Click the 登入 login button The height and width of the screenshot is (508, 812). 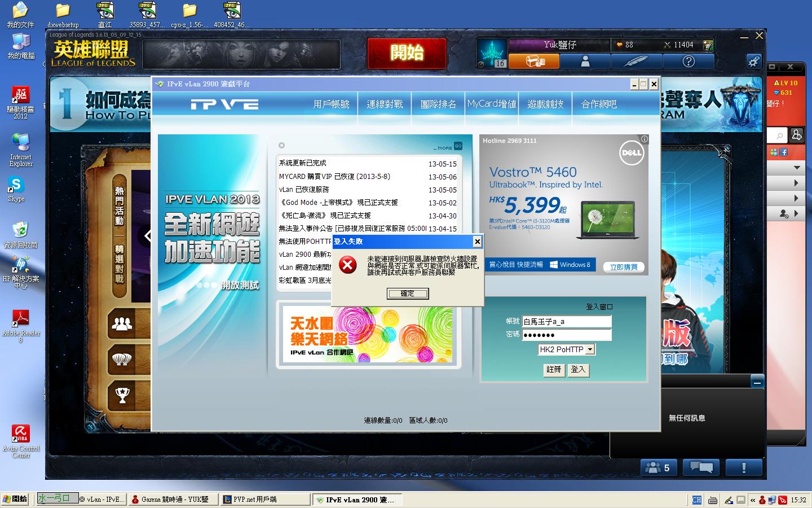pyautogui.click(x=578, y=370)
